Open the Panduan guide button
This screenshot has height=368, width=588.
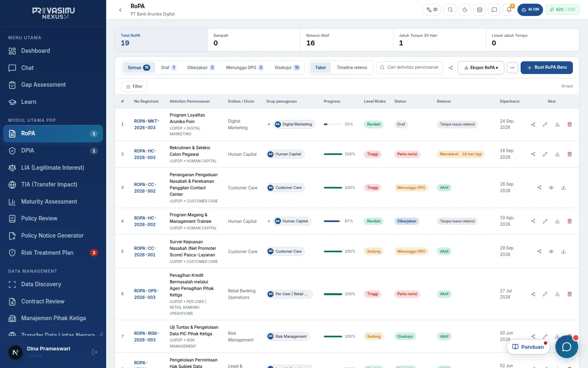(528, 347)
